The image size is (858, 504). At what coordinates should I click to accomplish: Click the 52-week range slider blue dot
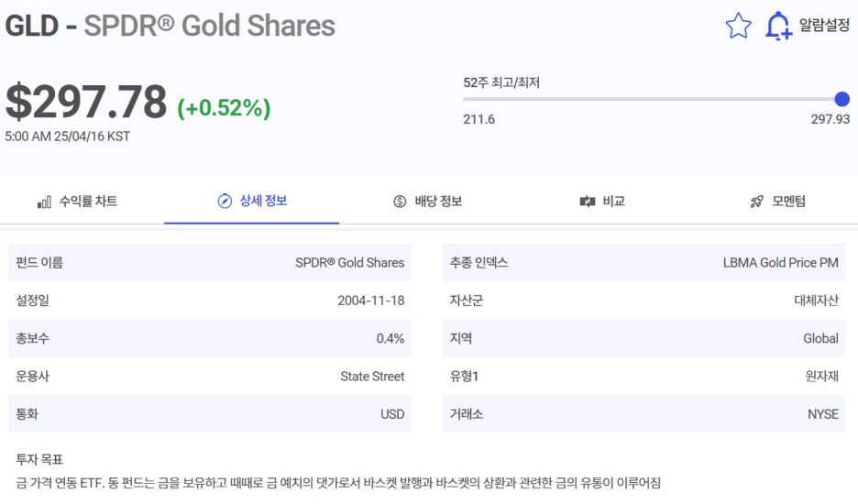click(842, 99)
